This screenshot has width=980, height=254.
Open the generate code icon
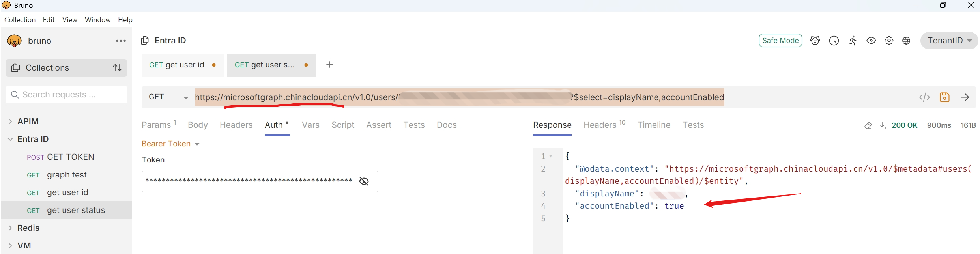924,97
